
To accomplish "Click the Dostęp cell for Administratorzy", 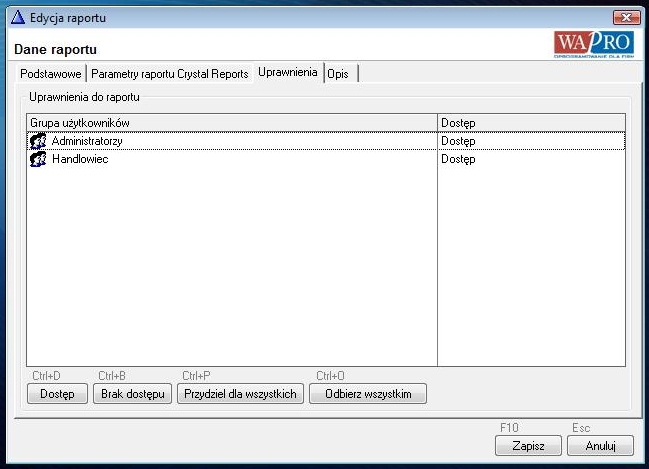I will point(458,142).
